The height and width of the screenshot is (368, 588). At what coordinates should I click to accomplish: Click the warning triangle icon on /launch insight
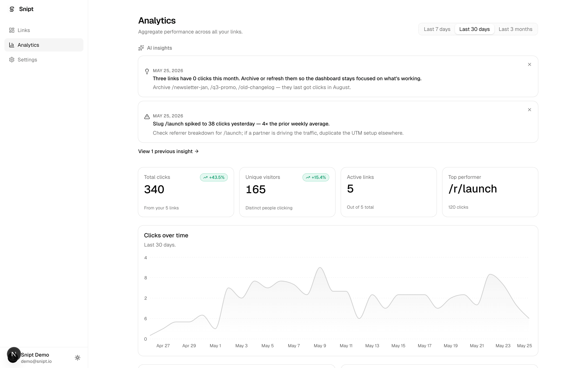[147, 117]
